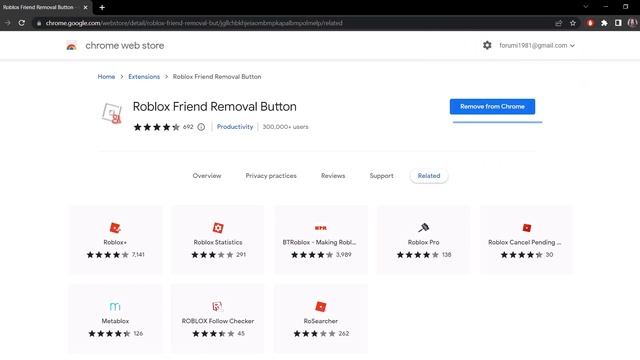Reload the page with the refresh icon
The width and height of the screenshot is (640, 360).
[22, 23]
